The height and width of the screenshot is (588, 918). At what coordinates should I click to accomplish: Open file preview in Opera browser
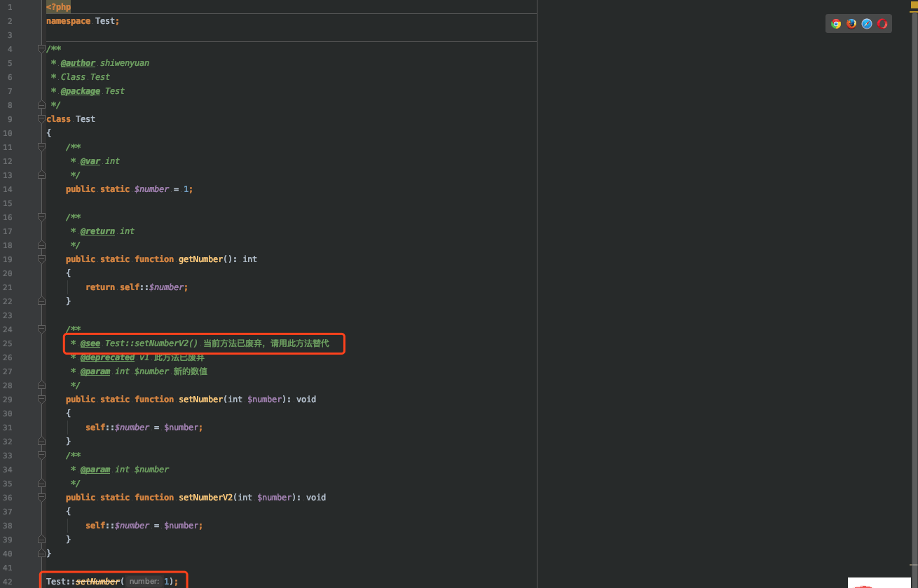coord(882,23)
